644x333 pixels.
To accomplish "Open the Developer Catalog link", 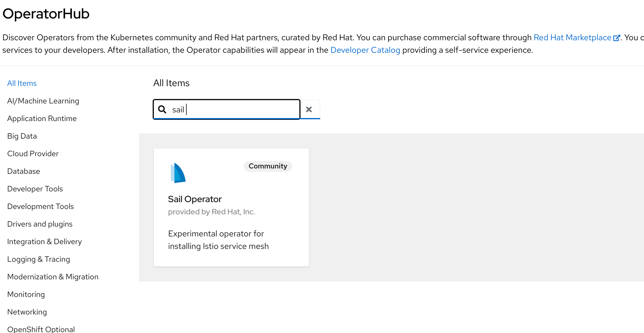I will 365,50.
